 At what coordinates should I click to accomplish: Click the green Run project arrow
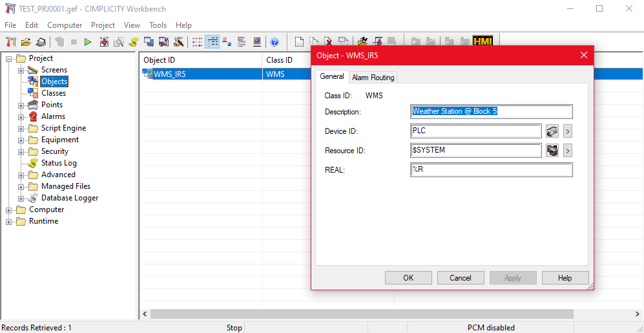pyautogui.click(x=87, y=41)
